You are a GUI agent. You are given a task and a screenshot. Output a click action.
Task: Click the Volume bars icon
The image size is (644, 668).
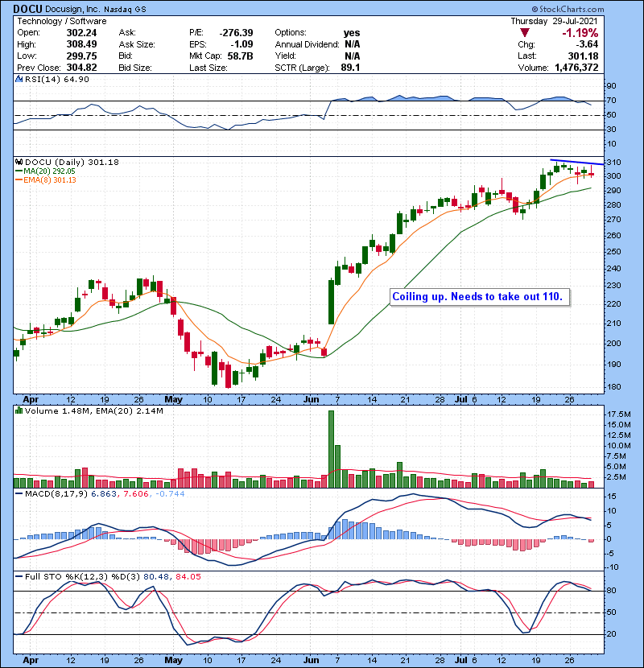(19, 410)
